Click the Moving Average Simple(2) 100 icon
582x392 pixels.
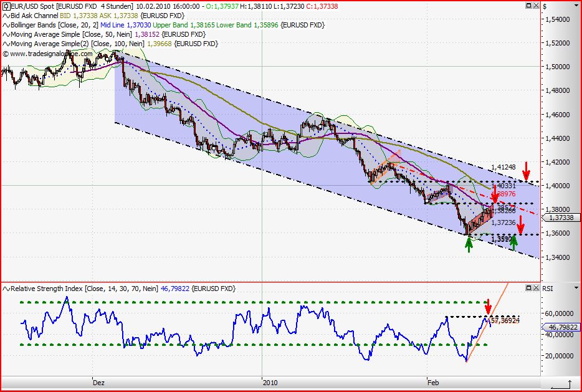[x=5, y=43]
